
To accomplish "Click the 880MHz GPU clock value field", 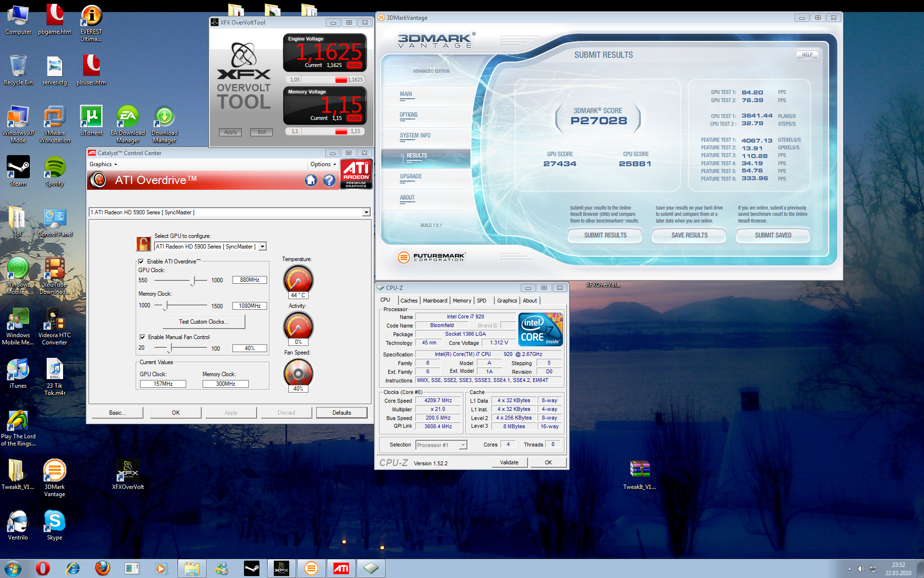I will [x=250, y=280].
